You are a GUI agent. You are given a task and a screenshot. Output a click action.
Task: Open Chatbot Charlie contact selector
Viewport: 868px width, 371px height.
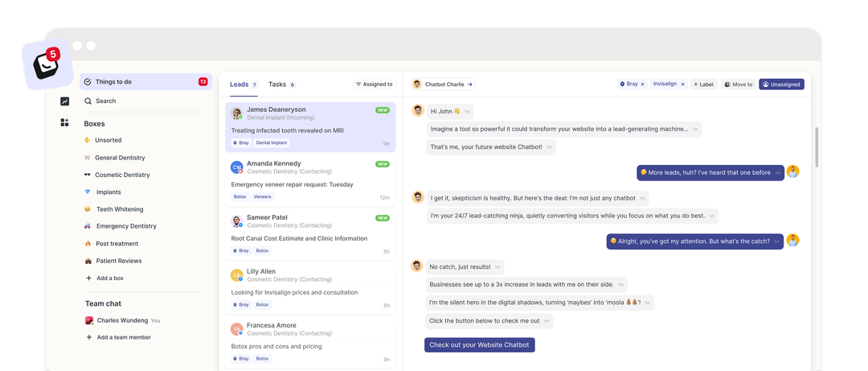[x=443, y=85]
